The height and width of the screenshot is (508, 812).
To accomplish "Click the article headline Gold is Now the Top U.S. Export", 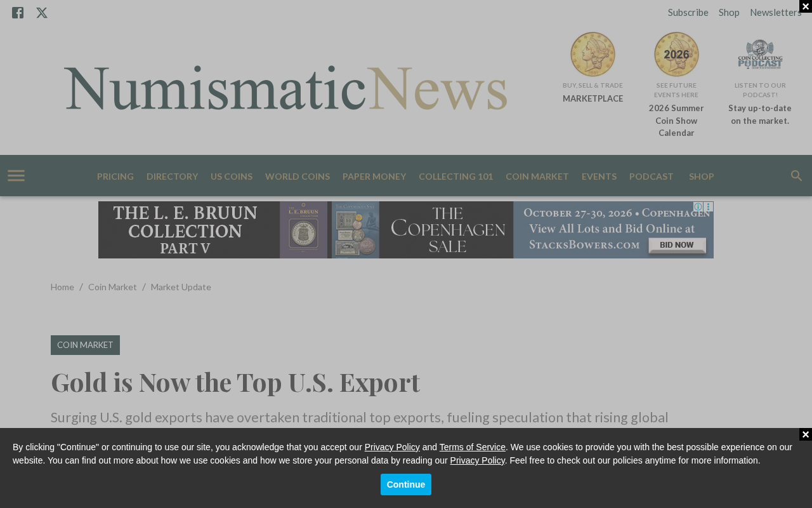I will (x=235, y=382).
